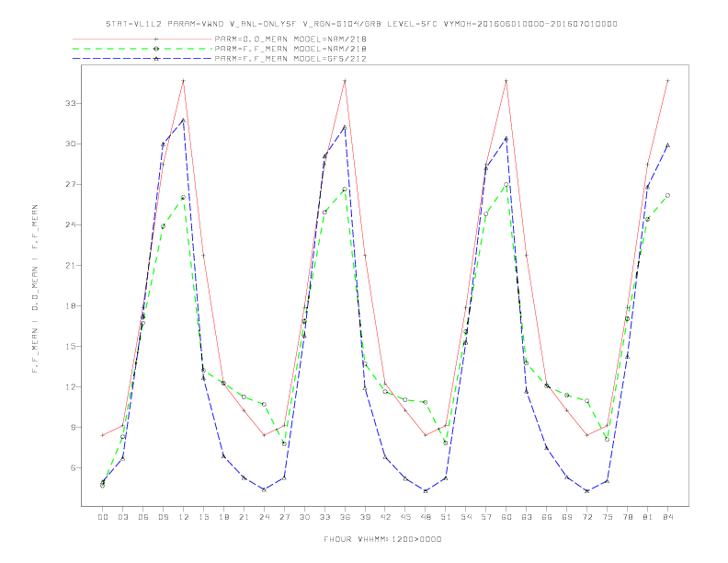Click the blue GFS triangle point at hour 24
This screenshot has width=728, height=563.
pyautogui.click(x=264, y=489)
